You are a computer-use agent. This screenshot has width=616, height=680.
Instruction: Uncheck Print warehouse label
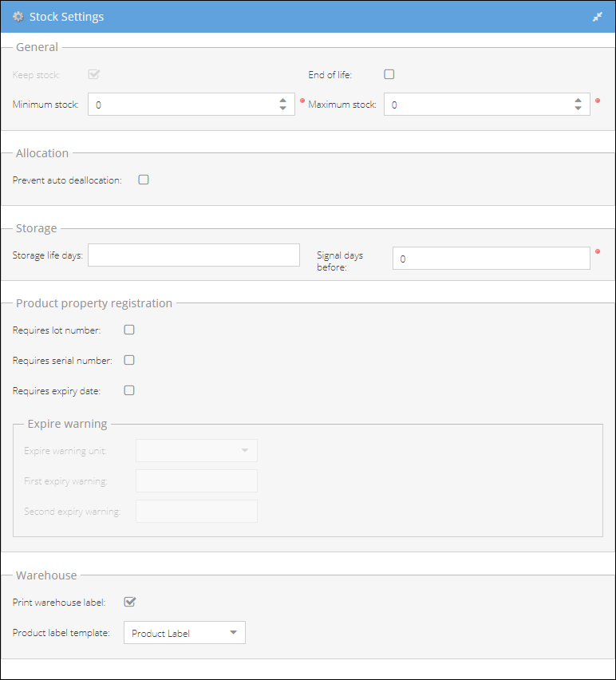click(129, 602)
